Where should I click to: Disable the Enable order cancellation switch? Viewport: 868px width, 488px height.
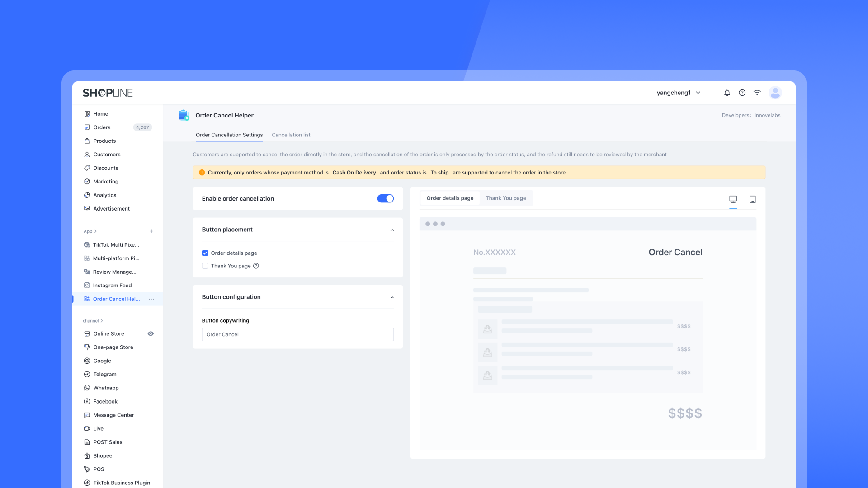385,199
